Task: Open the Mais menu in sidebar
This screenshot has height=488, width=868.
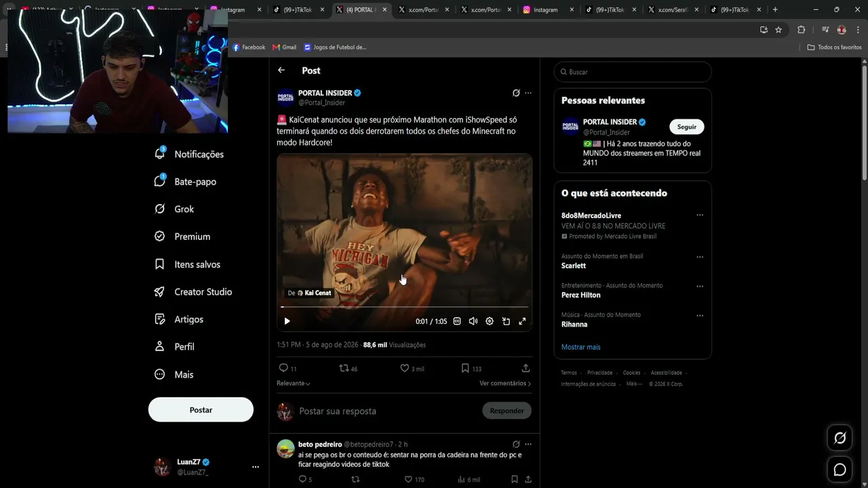Action: point(174,374)
